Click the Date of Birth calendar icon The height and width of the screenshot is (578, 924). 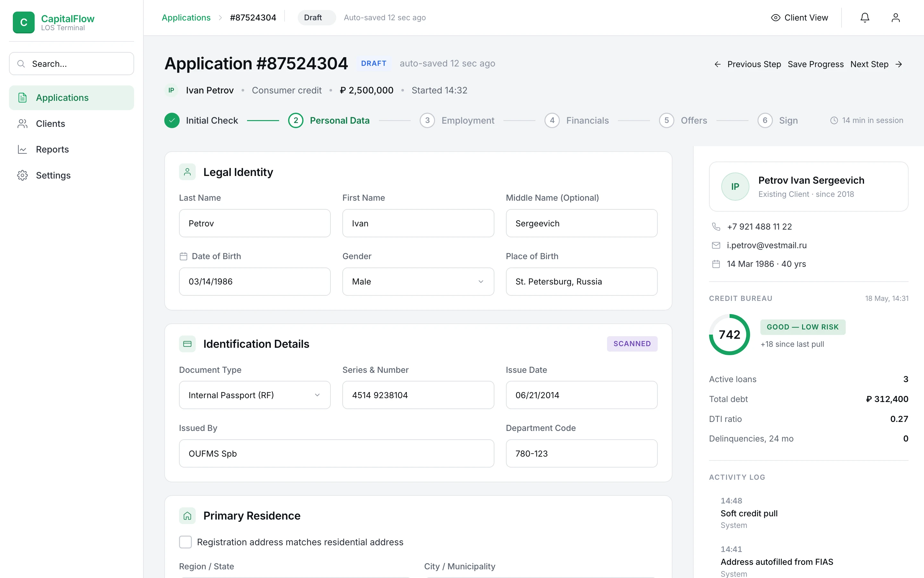pos(183,256)
